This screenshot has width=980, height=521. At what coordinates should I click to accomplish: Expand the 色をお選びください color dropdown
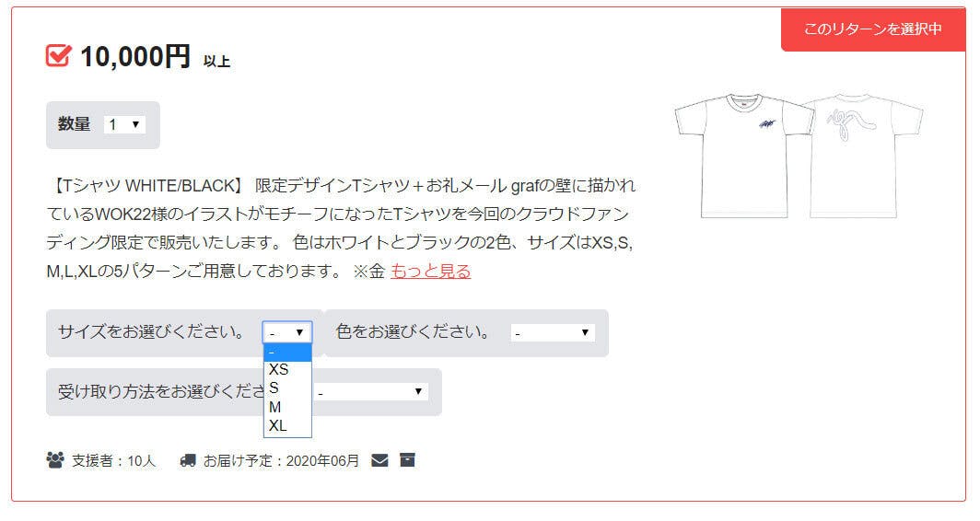[x=553, y=332]
